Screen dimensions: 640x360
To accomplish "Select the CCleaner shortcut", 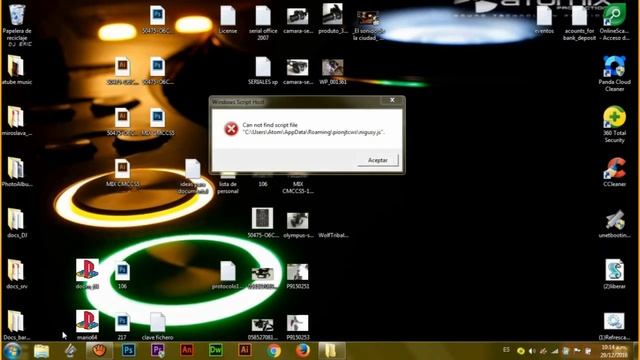I will point(614,168).
